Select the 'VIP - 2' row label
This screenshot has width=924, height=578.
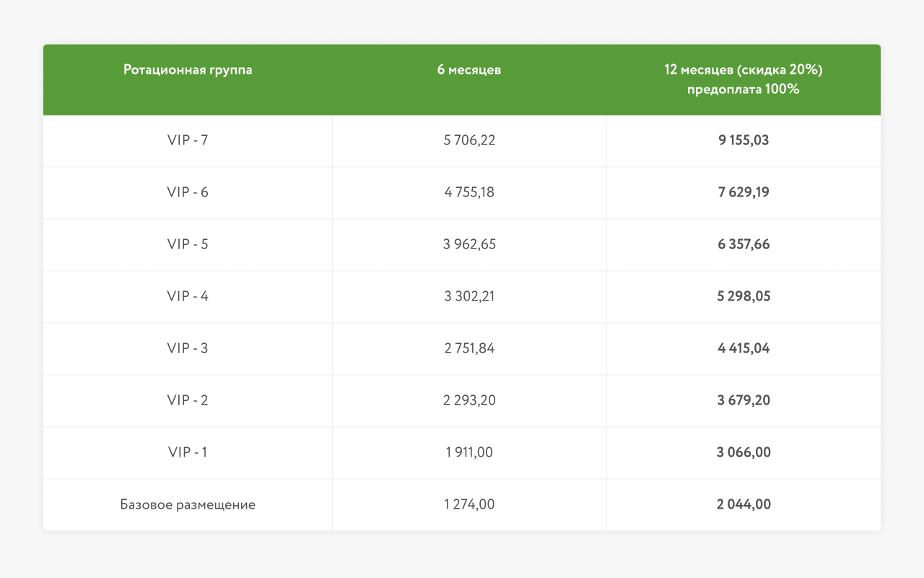pyautogui.click(x=188, y=401)
